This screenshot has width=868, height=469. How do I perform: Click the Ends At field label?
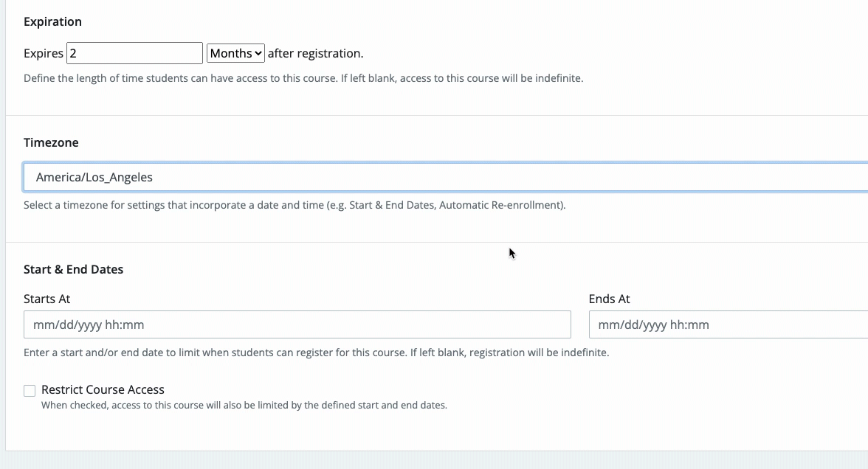tap(609, 299)
